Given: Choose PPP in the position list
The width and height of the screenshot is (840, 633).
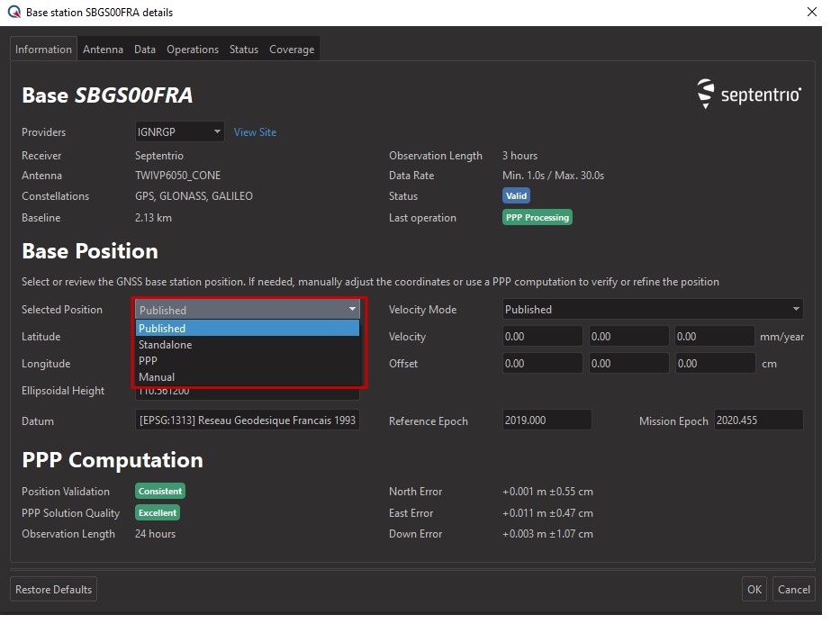Looking at the screenshot, I should [149, 361].
